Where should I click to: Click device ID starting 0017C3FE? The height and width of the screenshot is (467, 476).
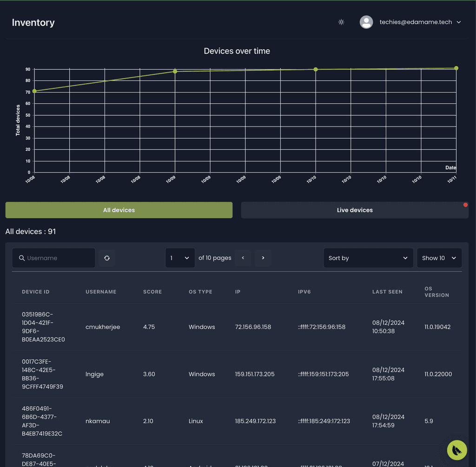point(42,374)
